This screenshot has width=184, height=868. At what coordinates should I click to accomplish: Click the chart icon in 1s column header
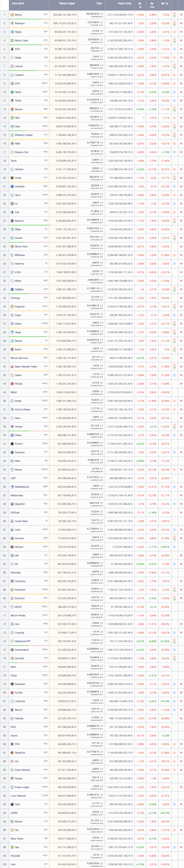click(140, 3)
